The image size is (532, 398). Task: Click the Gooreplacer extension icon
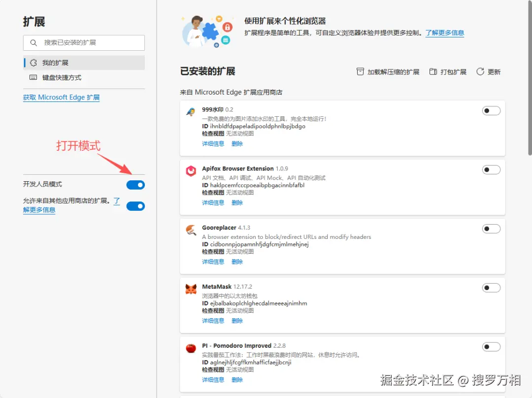[x=191, y=230]
